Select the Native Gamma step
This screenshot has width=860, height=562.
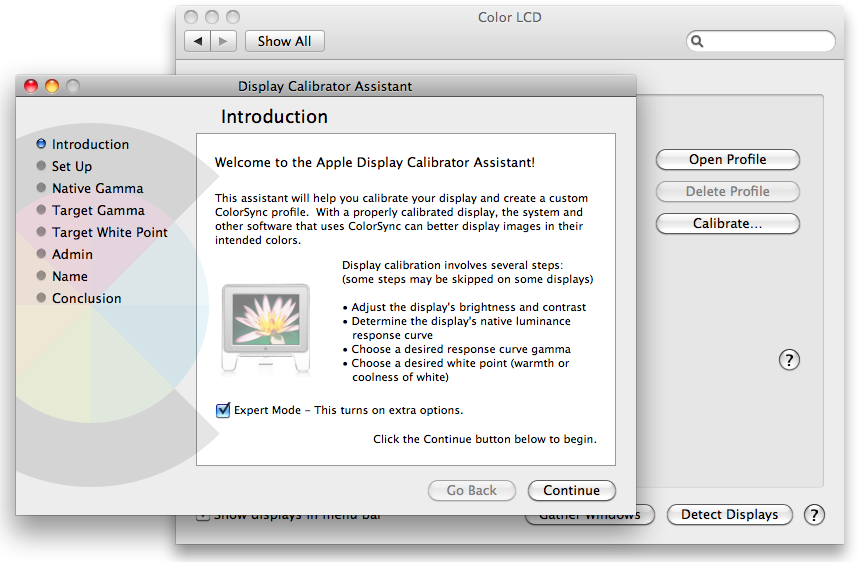(90, 188)
